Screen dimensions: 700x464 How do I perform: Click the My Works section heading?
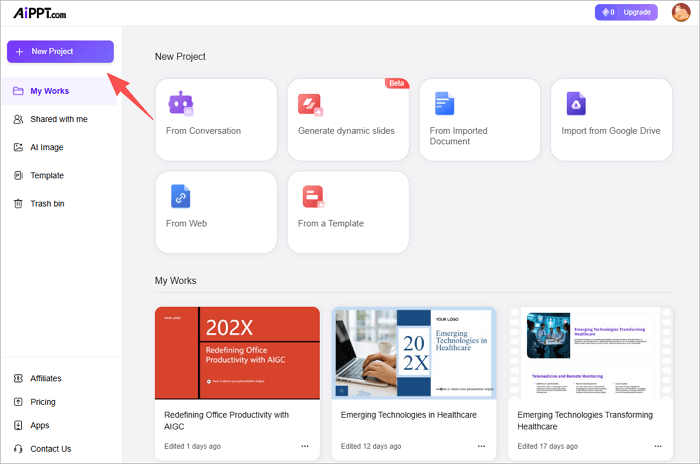click(175, 280)
